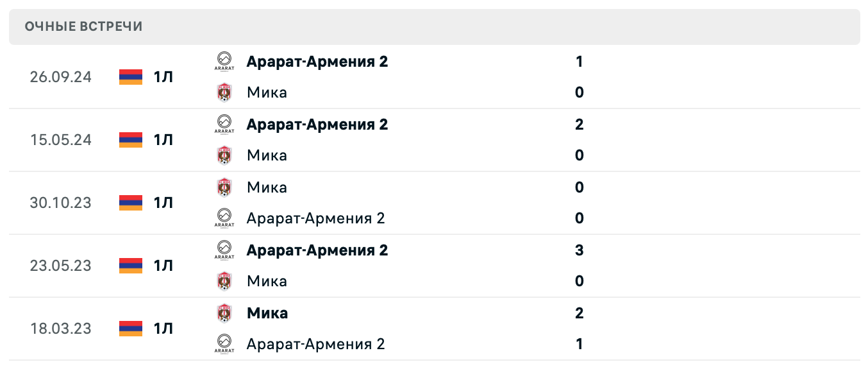The image size is (868, 371).
Task: Click the Ararat-Armenia 2 club logo in first row
Action: tap(224, 62)
